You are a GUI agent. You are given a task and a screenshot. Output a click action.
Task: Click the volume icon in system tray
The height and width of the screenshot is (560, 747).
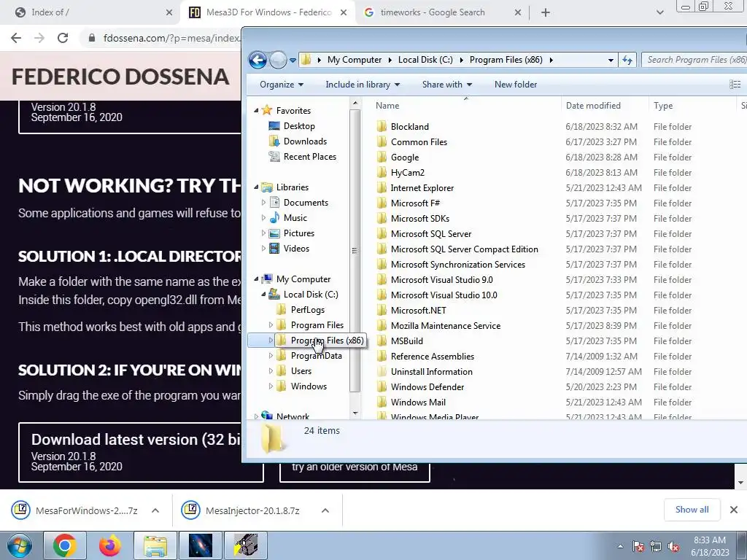pos(673,547)
